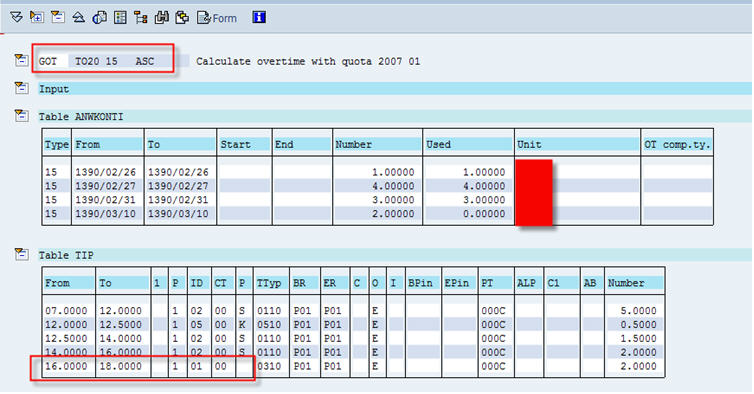Screen dimensions: 754x394
Task: Select From date 1390/02/26
Action: [x=105, y=172]
